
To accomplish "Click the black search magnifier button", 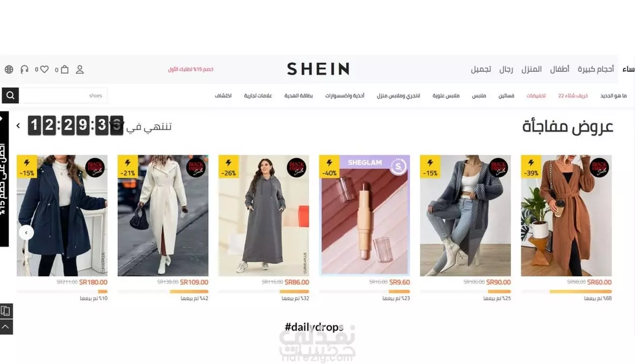I will 10,95.
